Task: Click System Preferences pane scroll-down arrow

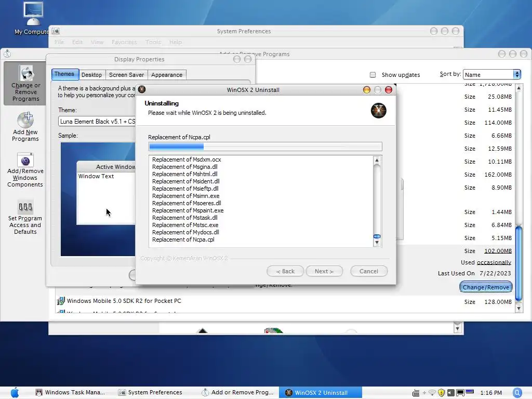Action: click(457, 328)
